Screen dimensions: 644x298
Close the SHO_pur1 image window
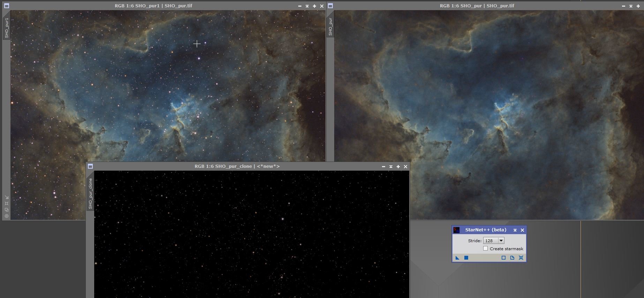(x=322, y=6)
